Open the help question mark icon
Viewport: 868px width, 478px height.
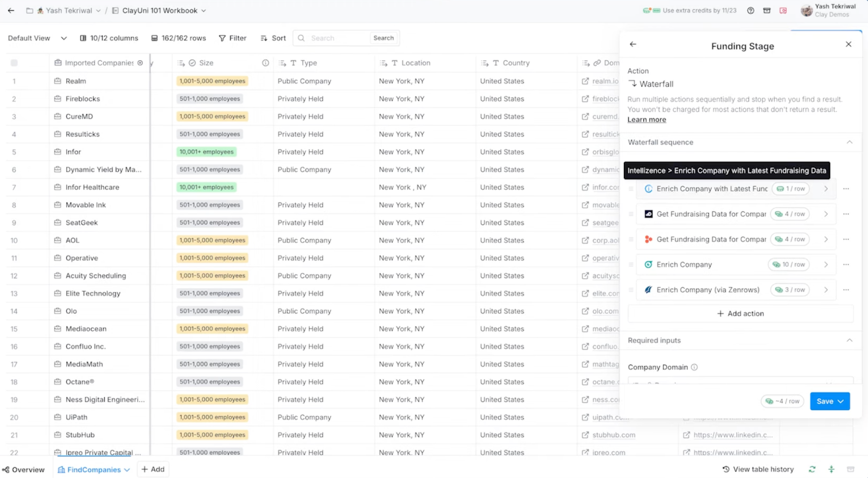750,10
